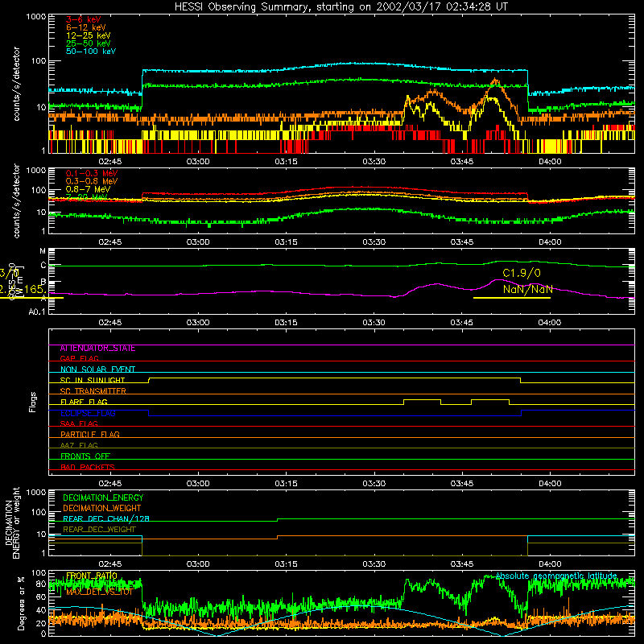Click the DECIMATION_ENERGY legend label
644x644 pixels.
(103, 497)
